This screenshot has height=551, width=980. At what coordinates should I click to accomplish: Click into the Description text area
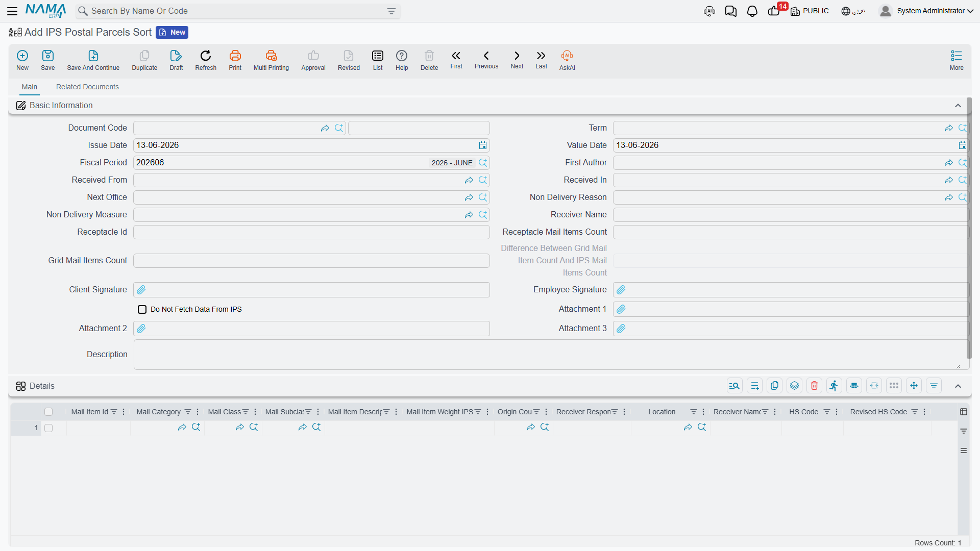tap(551, 355)
